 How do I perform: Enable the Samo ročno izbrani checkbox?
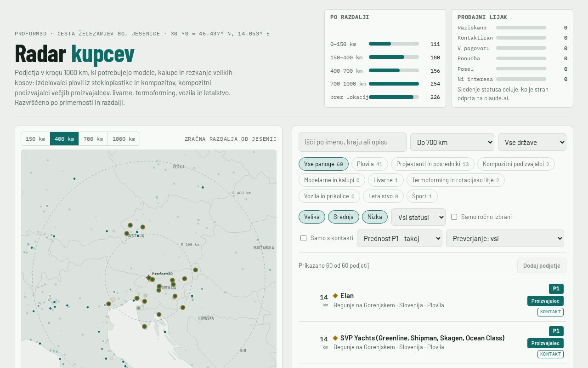pos(454,217)
